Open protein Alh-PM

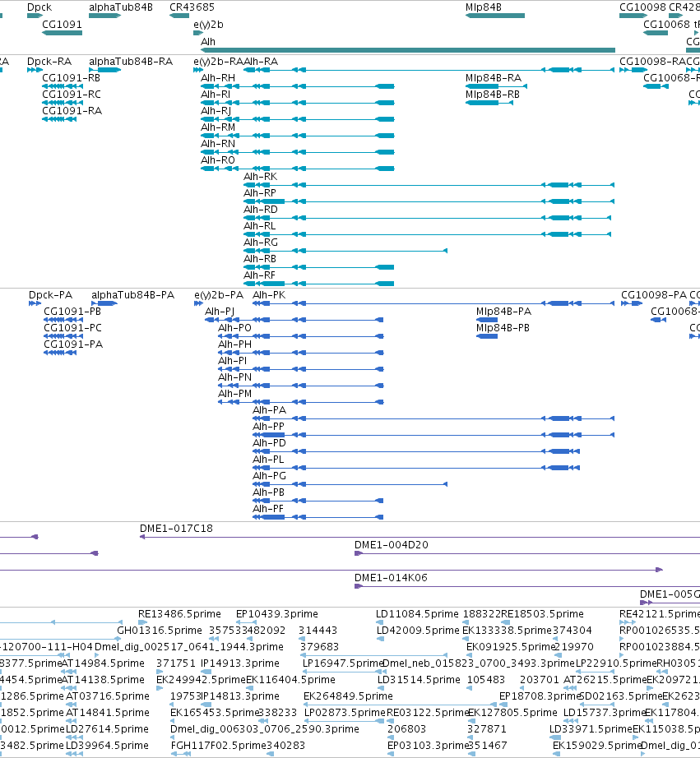[x=301, y=402]
